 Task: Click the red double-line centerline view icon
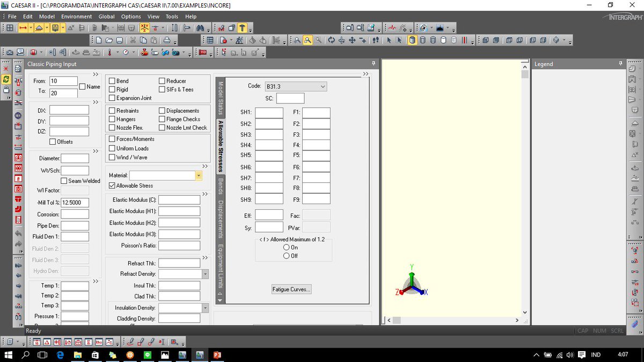coord(465,40)
